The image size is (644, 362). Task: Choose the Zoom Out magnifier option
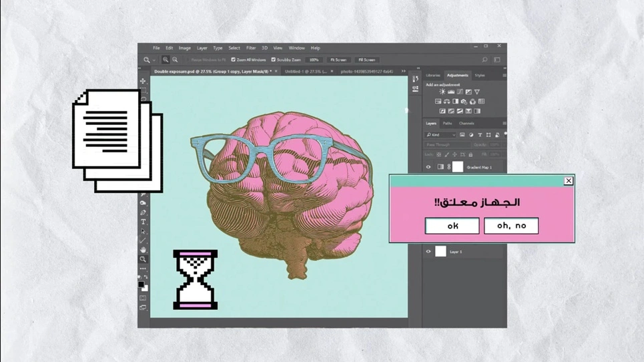point(175,59)
